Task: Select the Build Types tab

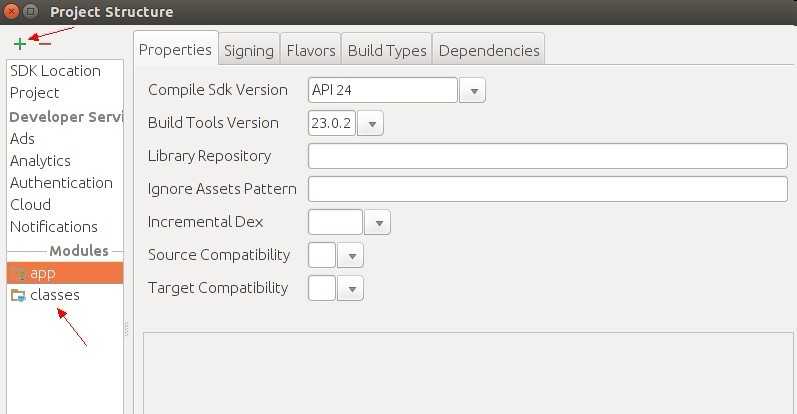Action: tap(387, 50)
